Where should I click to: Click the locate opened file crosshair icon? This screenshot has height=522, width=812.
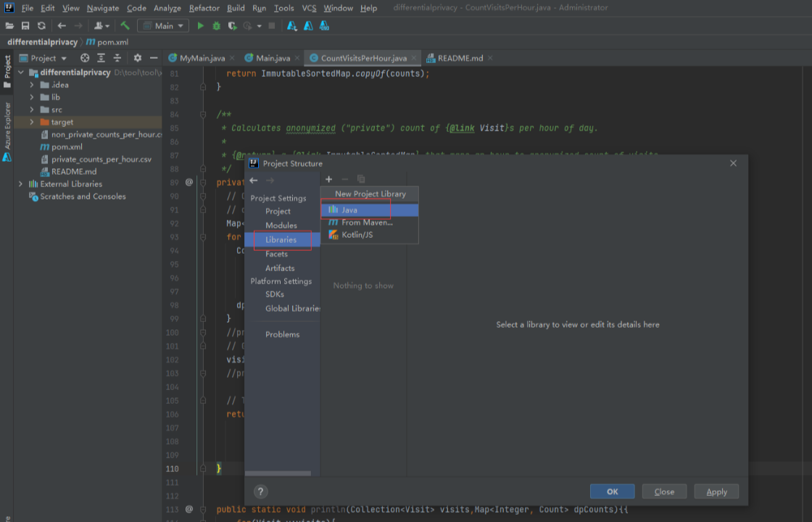point(85,58)
